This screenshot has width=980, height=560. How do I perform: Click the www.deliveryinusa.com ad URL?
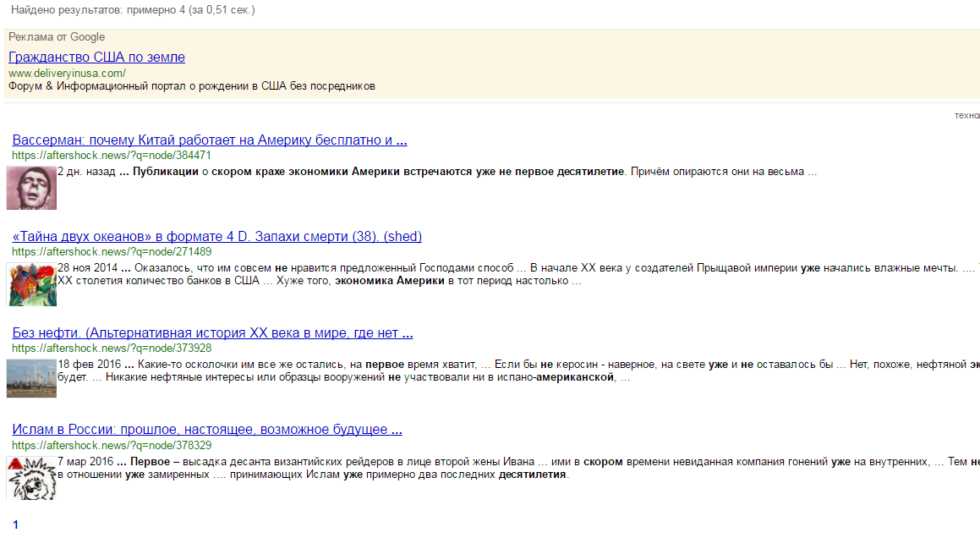pyautogui.click(x=67, y=73)
